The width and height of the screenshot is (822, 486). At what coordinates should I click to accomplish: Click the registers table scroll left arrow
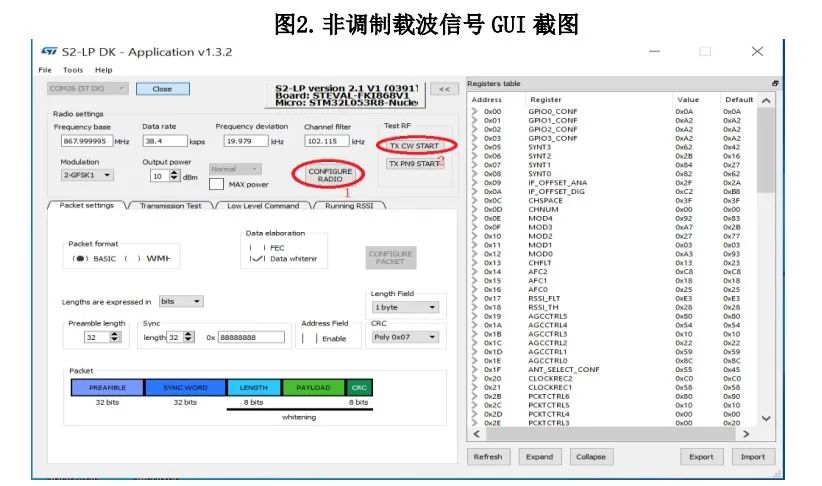pos(477,434)
